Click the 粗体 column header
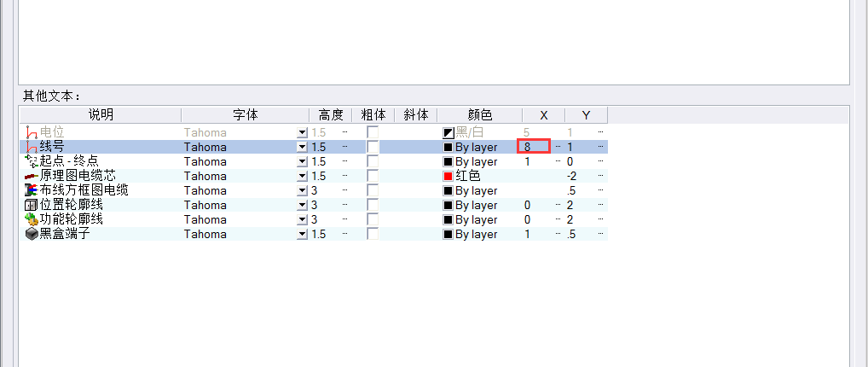This screenshot has width=868, height=367. [373, 114]
